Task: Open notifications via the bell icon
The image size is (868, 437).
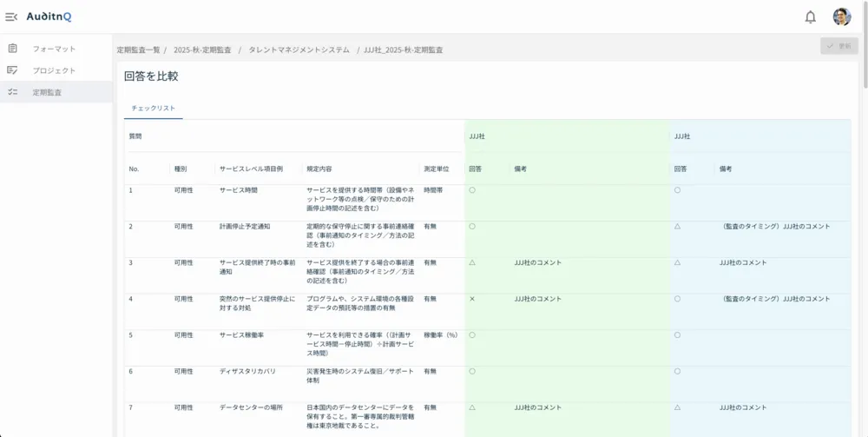Action: 810,17
